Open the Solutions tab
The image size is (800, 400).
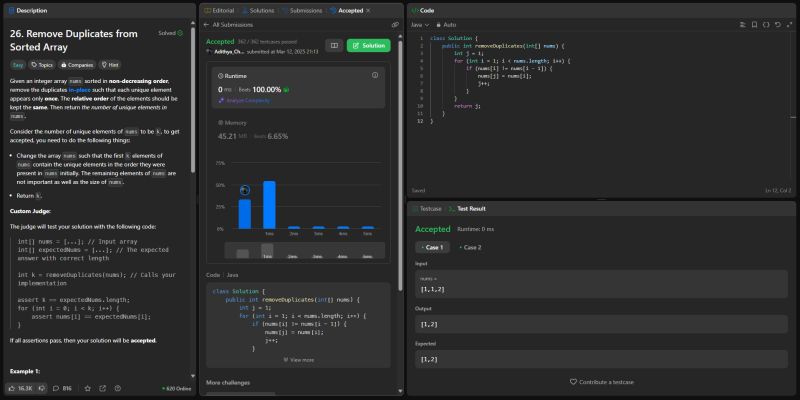(258, 10)
